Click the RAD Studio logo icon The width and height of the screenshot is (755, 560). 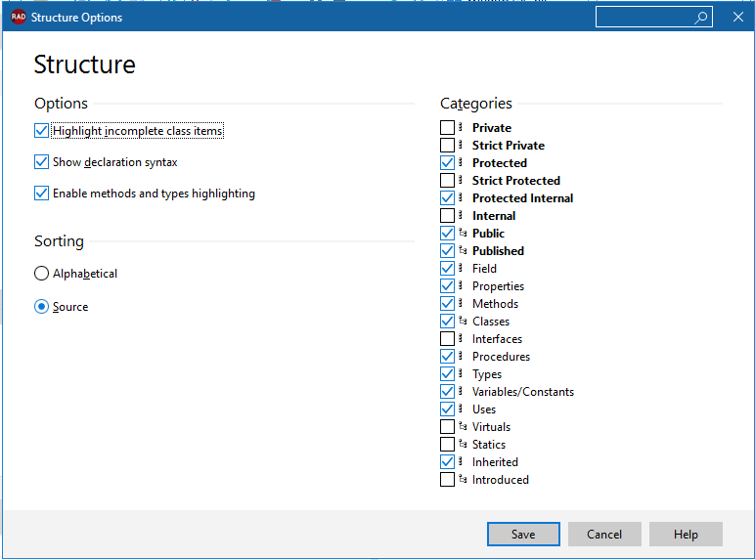coord(19,17)
